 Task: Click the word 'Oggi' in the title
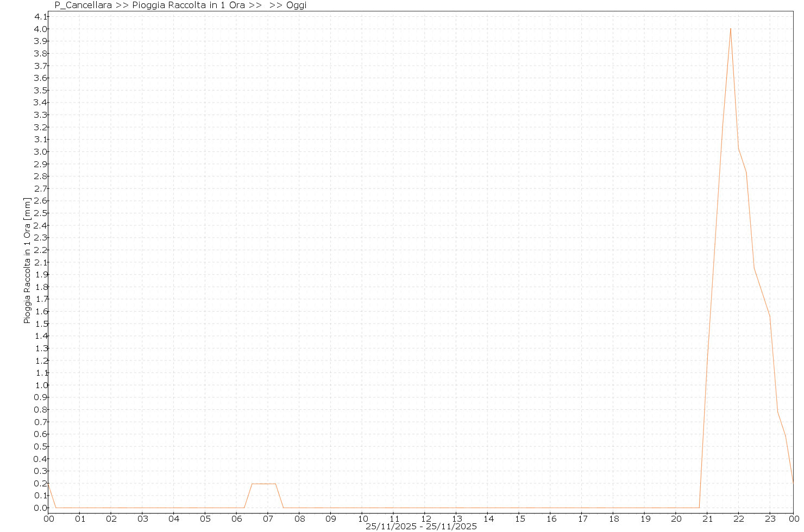pyautogui.click(x=296, y=5)
